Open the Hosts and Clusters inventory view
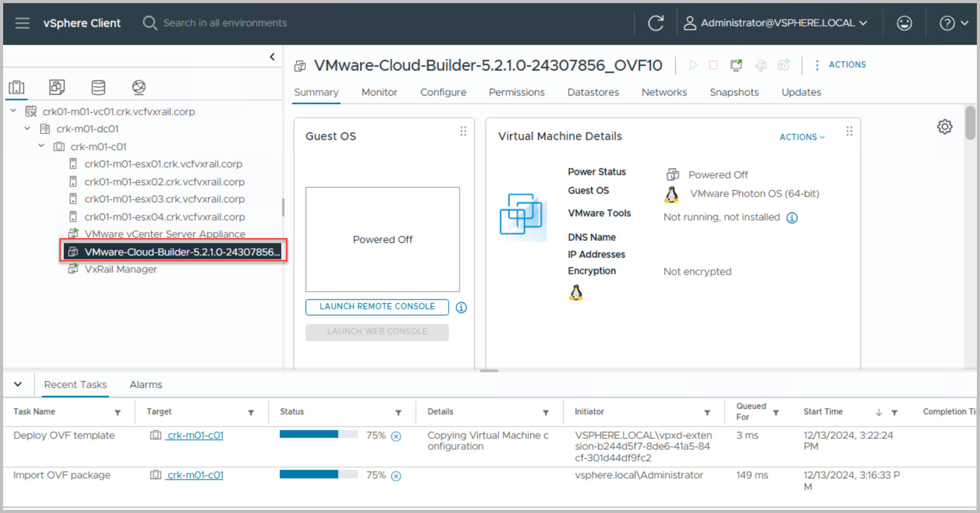The height and width of the screenshot is (513, 980). click(17, 87)
